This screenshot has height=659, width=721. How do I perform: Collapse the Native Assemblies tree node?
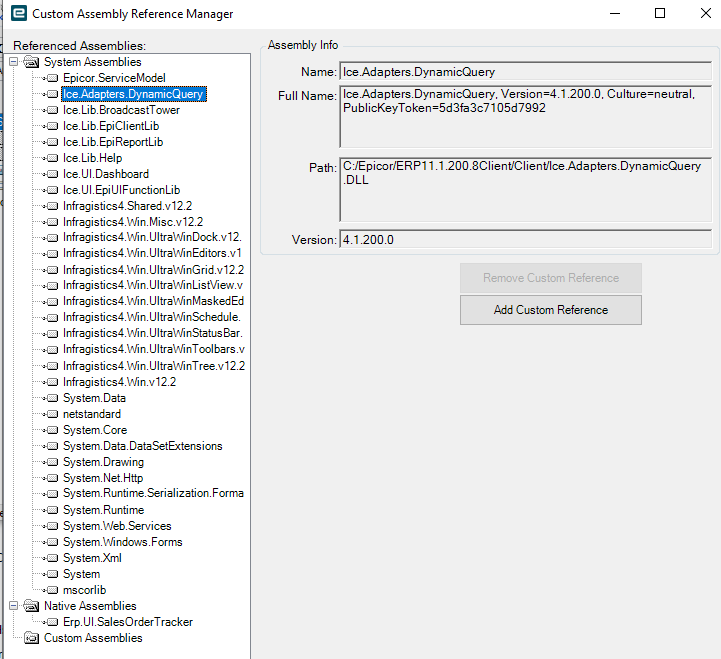14,606
